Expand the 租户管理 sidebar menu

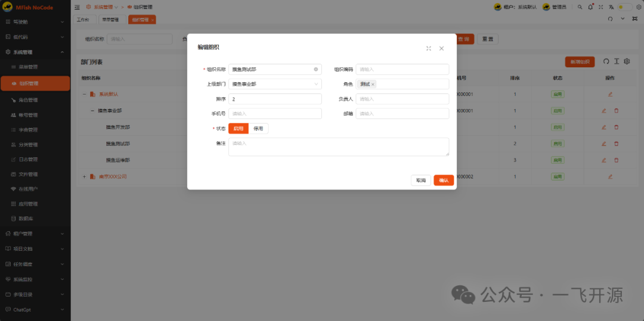35,233
